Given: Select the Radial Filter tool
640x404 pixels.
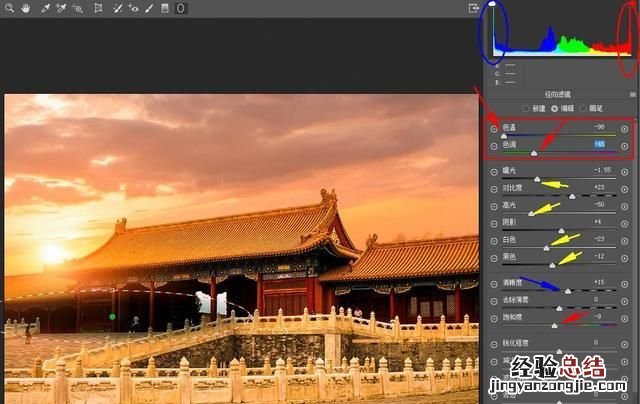Looking at the screenshot, I should click(181, 8).
